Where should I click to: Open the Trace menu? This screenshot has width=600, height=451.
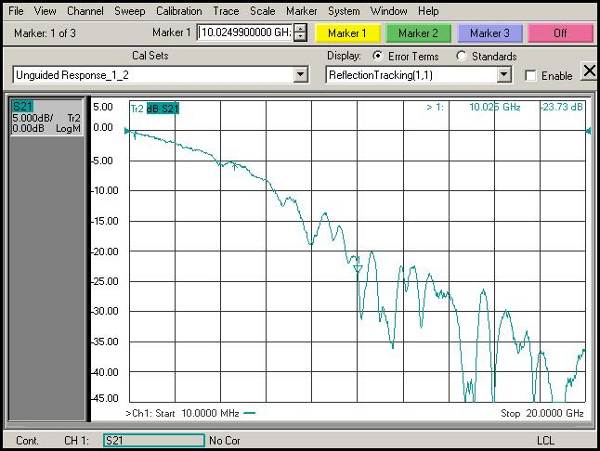(x=225, y=10)
